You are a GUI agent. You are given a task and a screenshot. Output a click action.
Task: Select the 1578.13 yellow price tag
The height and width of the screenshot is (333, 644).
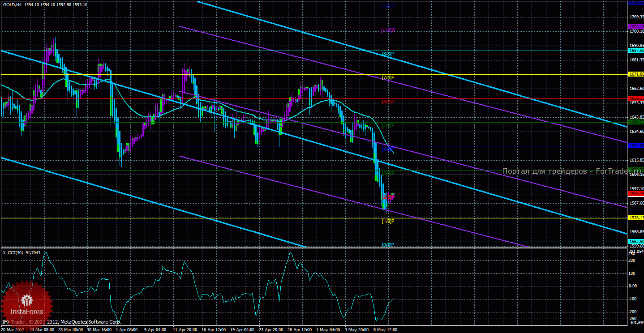(x=635, y=218)
